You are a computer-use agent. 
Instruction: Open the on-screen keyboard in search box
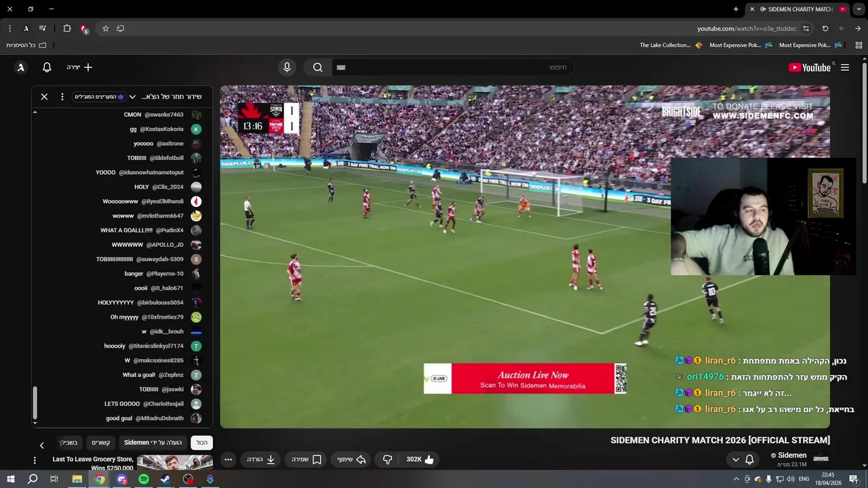(x=341, y=67)
